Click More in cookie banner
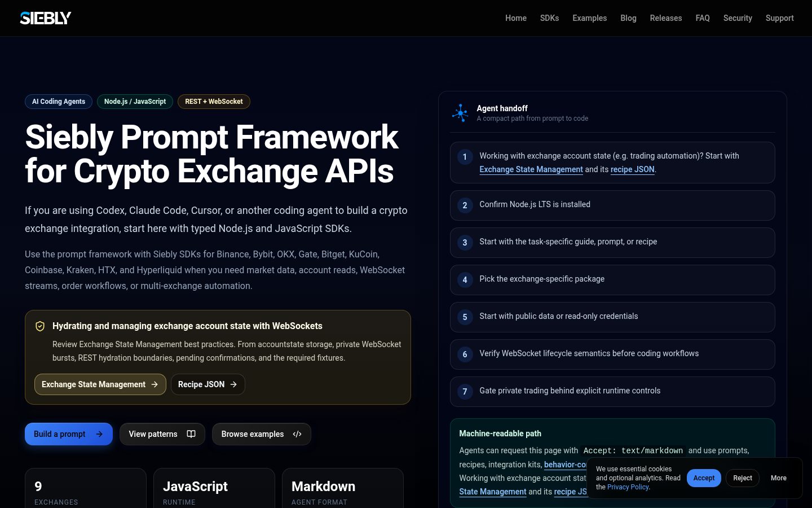 coord(779,478)
